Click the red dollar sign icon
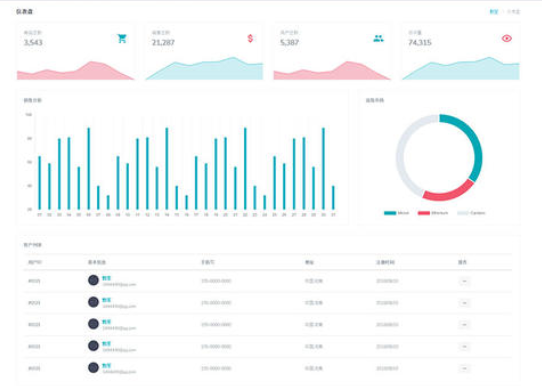This screenshot has width=542, height=386. [x=250, y=38]
